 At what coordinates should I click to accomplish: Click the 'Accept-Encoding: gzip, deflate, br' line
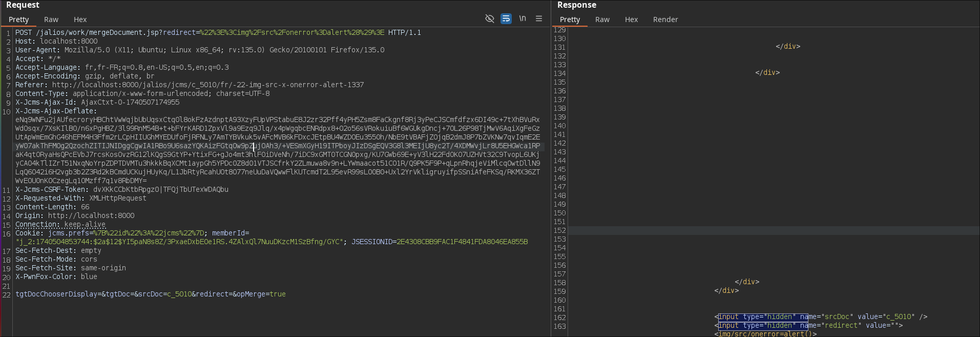coord(85,76)
